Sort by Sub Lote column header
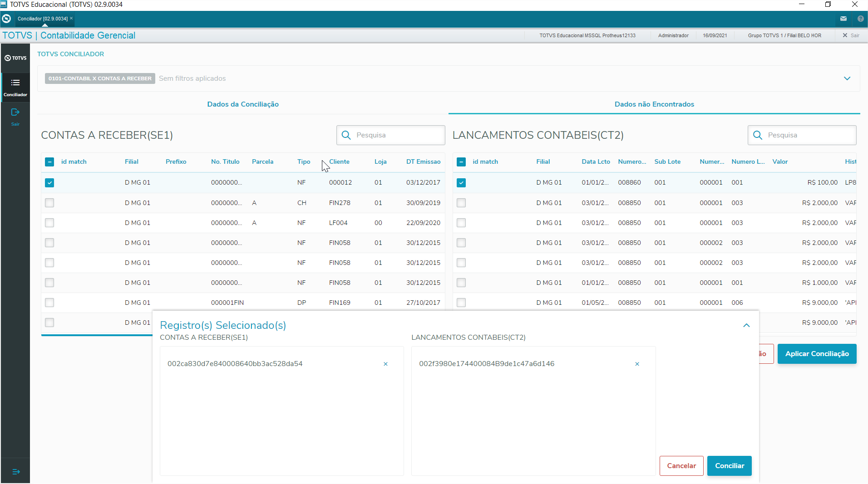868x484 pixels. tap(667, 161)
